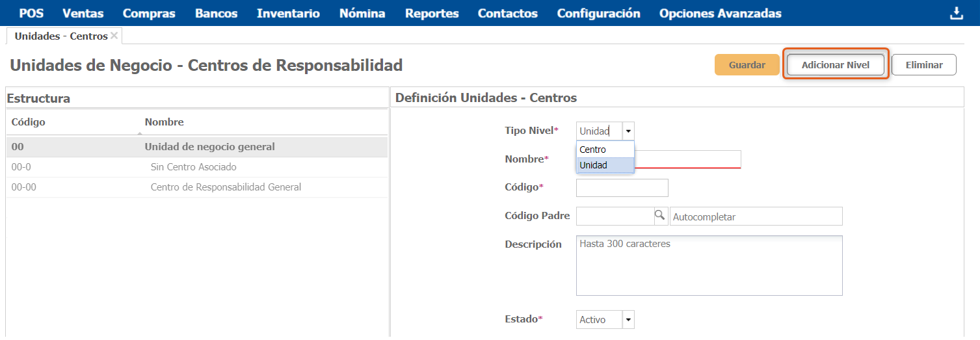Select Centro from the dropdown list
The width and height of the screenshot is (980, 340).
(x=605, y=150)
